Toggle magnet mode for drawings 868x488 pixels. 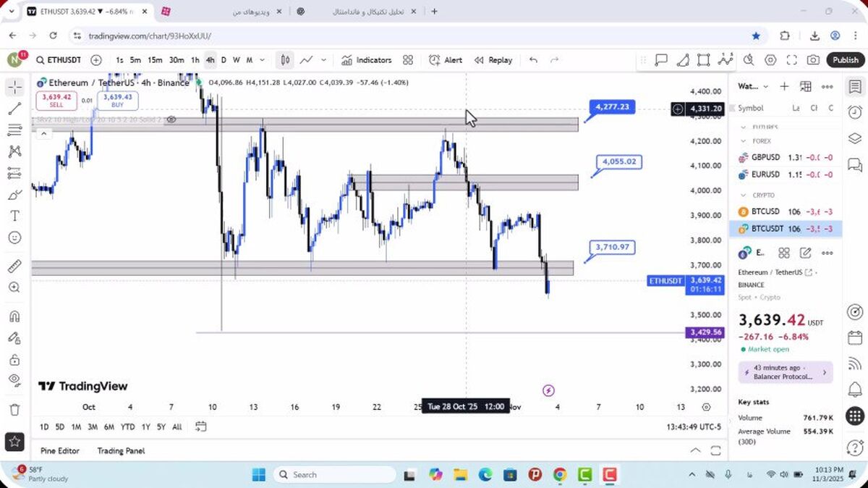click(14, 316)
